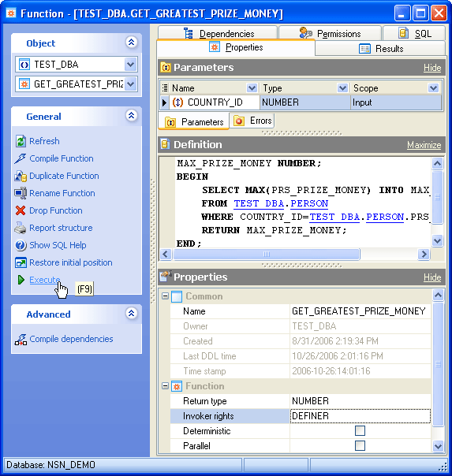Click Hide link in Parameters header
The height and width of the screenshot is (476, 452).
pyautogui.click(x=432, y=68)
